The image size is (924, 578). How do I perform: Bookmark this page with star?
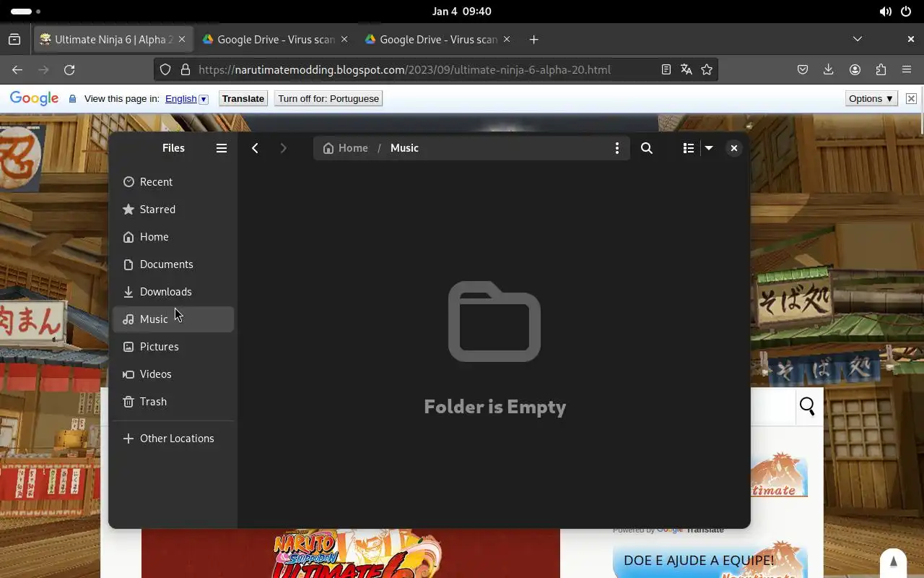pyautogui.click(x=707, y=70)
